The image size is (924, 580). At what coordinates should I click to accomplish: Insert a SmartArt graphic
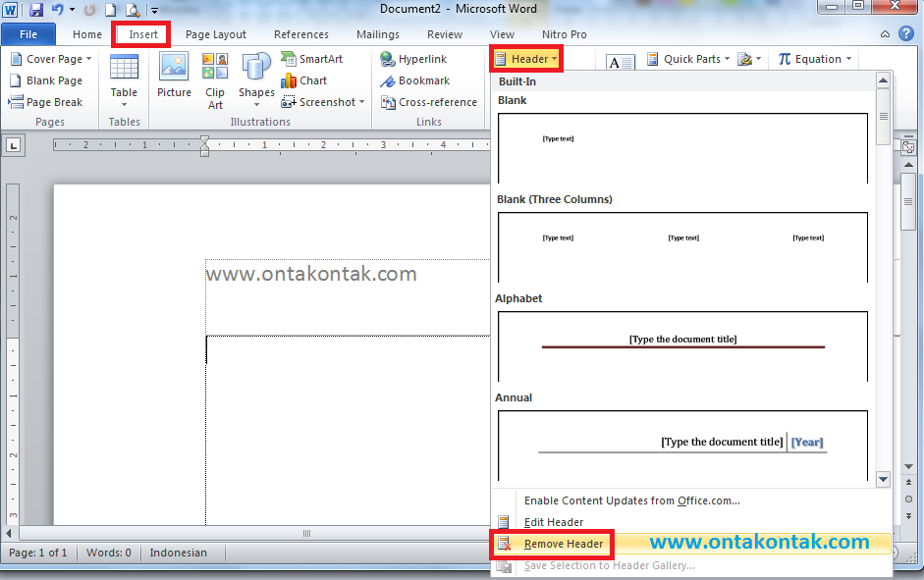click(x=313, y=59)
